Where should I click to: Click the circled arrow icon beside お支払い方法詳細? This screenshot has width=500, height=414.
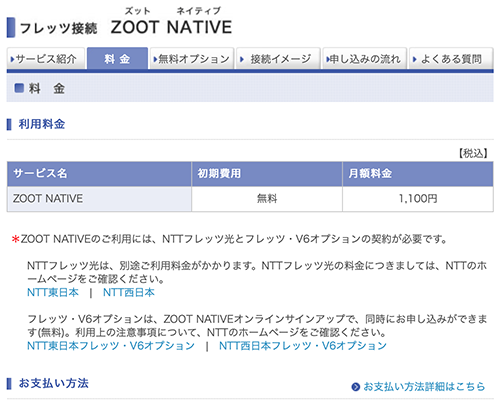pos(356,387)
